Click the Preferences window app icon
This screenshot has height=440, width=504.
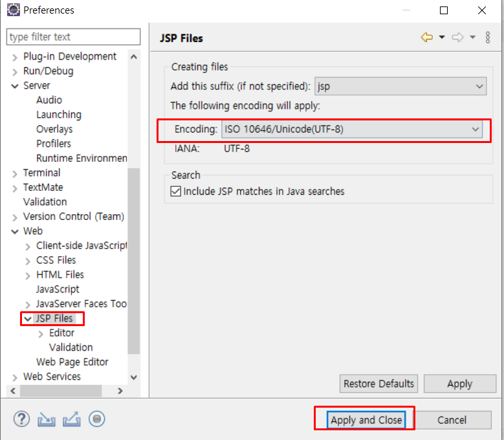[13, 10]
